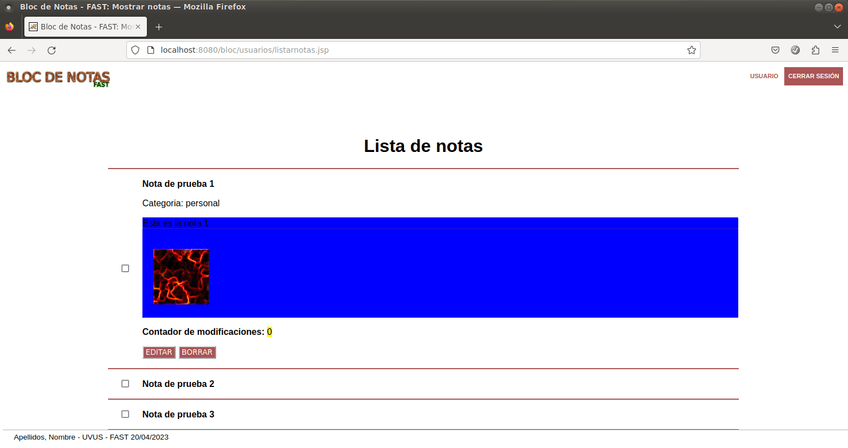Screen dimensions: 848x448
Task: Click the text 'Esta es la nota 1'
Action: 175,223
